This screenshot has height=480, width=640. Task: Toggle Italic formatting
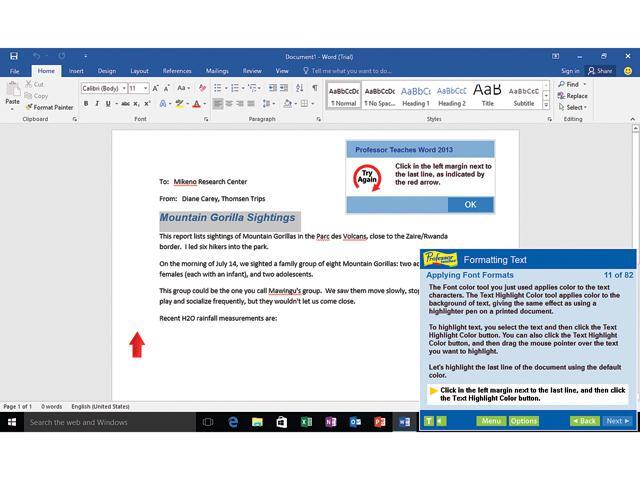(97, 104)
